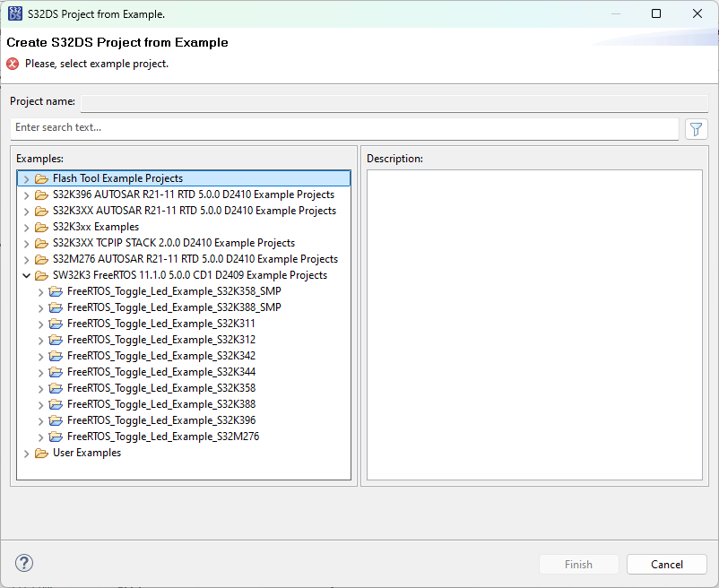Click the filter funnel icon beside search field
719x588 pixels.
(697, 128)
